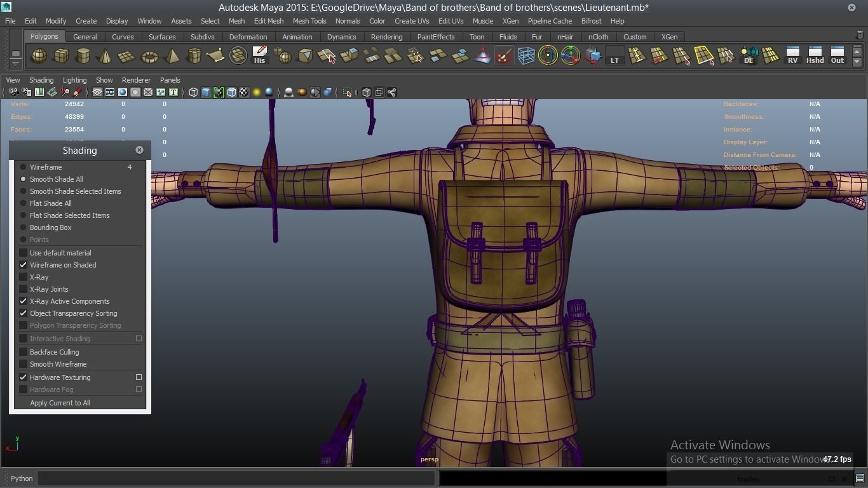Image resolution: width=868 pixels, height=488 pixels.
Task: Click the Python command input field
Action: 236,478
